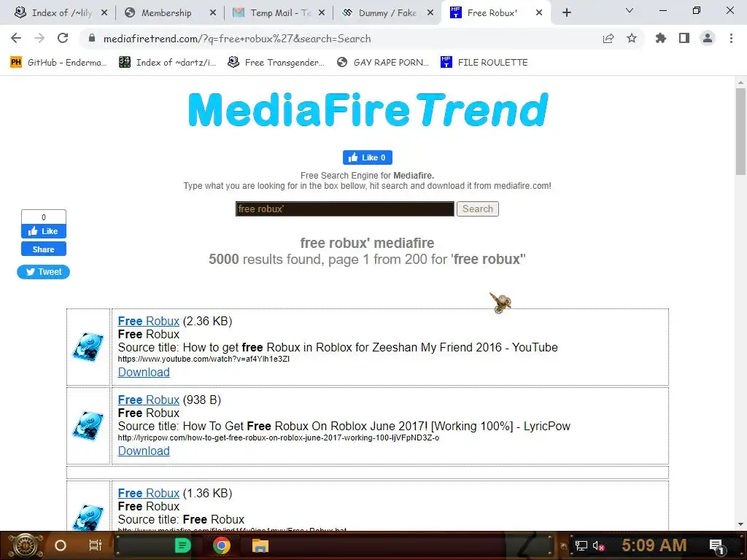Click the Facebook Share button
The height and width of the screenshot is (560, 747).
(x=43, y=249)
